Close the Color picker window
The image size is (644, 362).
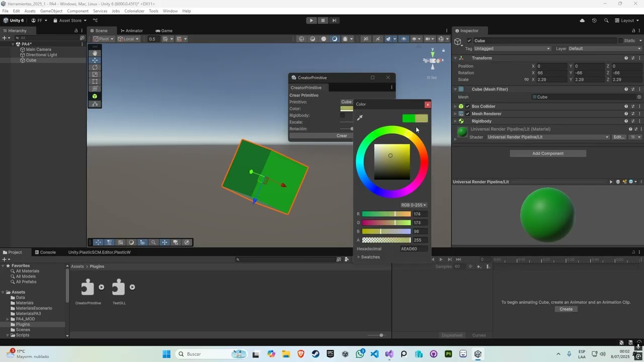click(x=428, y=105)
